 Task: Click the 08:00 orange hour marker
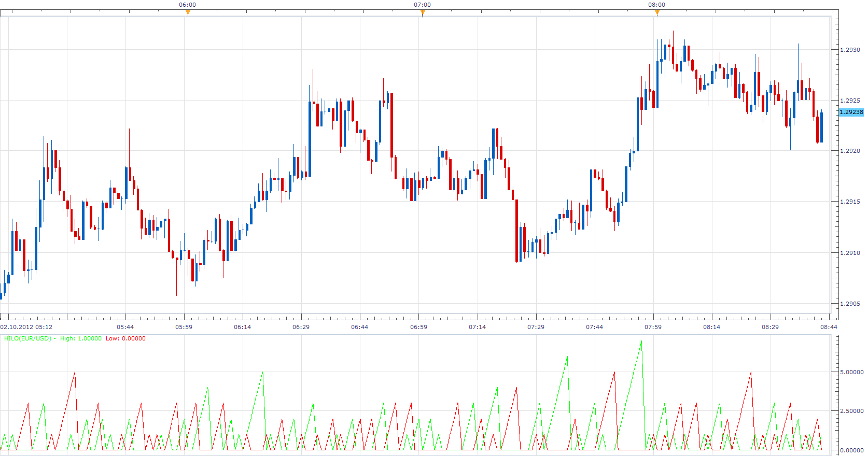tap(657, 12)
